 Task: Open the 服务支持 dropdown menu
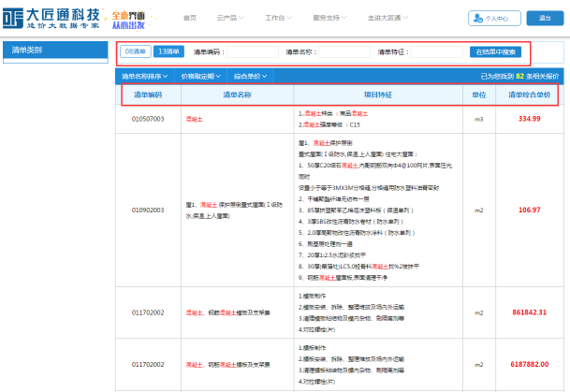329,18
